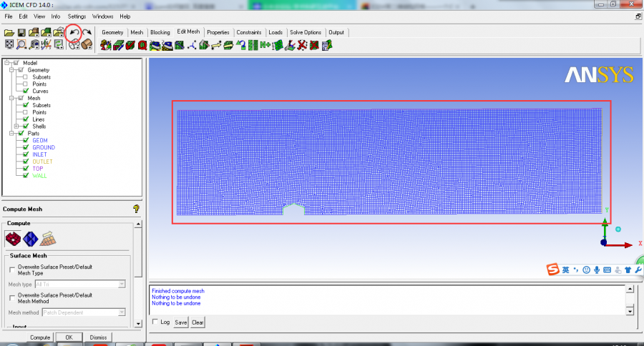Open the Settings menu
The image size is (644, 346).
pyautogui.click(x=77, y=16)
